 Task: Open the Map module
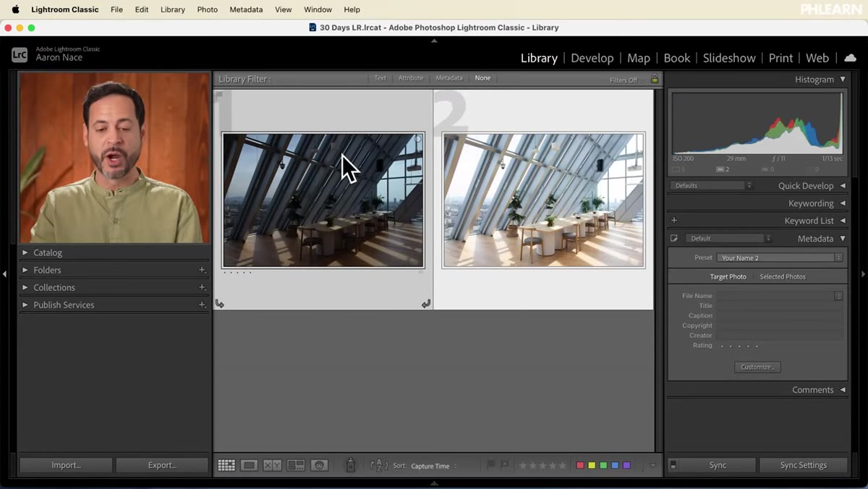639,58
